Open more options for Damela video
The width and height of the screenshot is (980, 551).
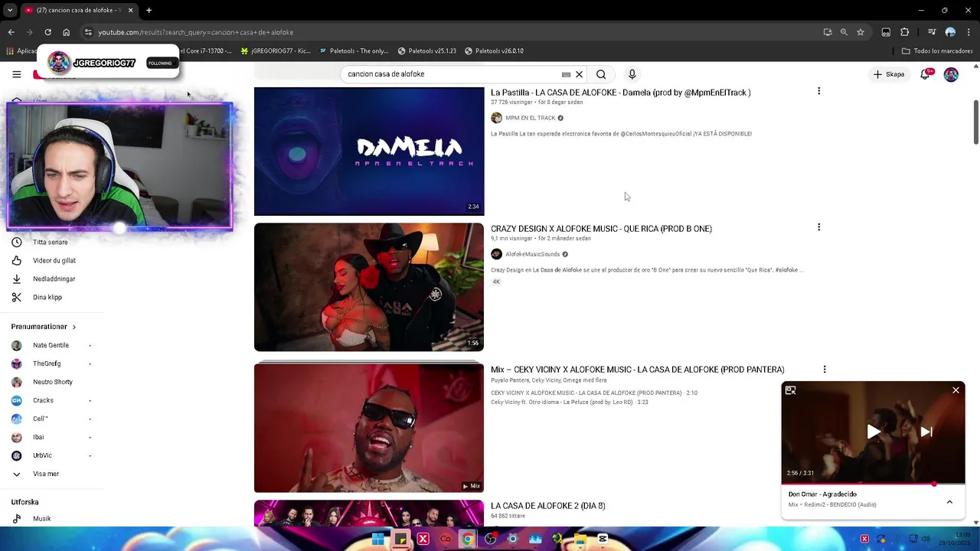click(x=818, y=91)
